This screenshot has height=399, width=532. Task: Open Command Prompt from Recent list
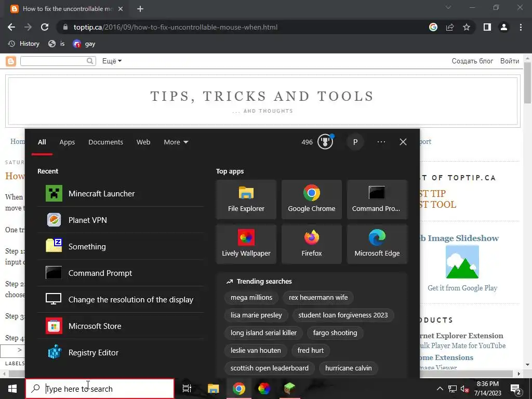[x=121, y=273]
